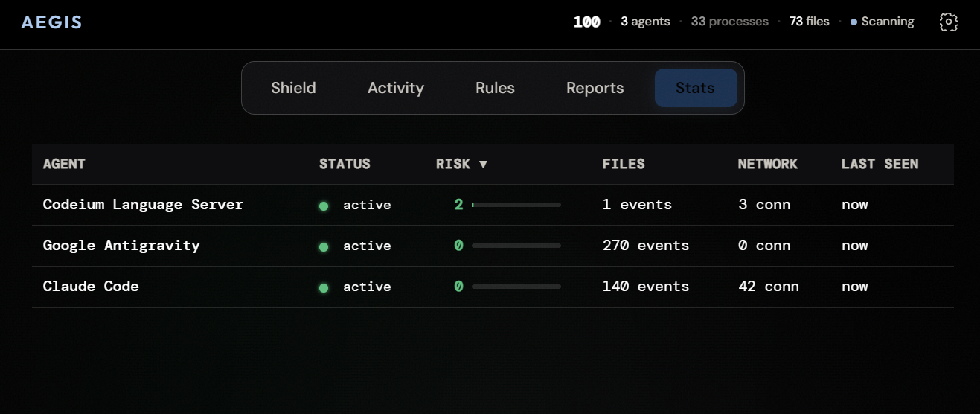Open the Activity tab

(x=395, y=88)
